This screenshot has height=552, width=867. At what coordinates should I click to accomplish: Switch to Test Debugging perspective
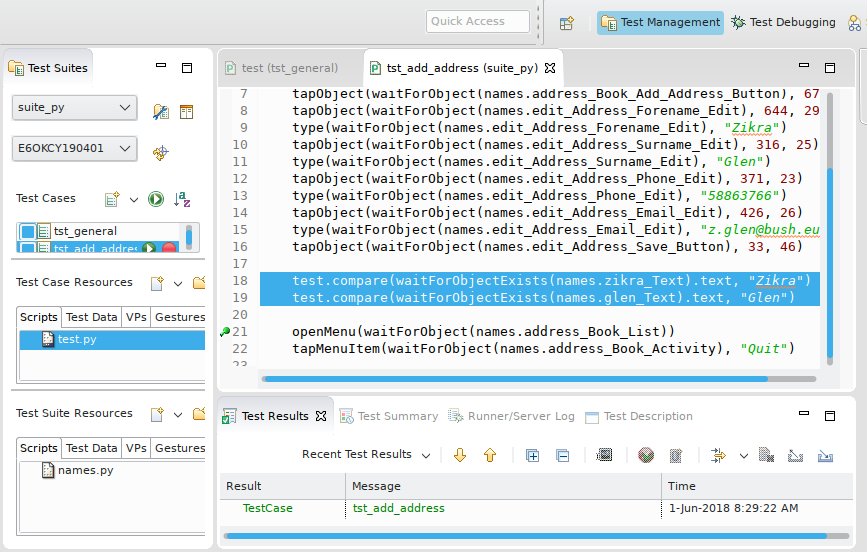(x=783, y=22)
